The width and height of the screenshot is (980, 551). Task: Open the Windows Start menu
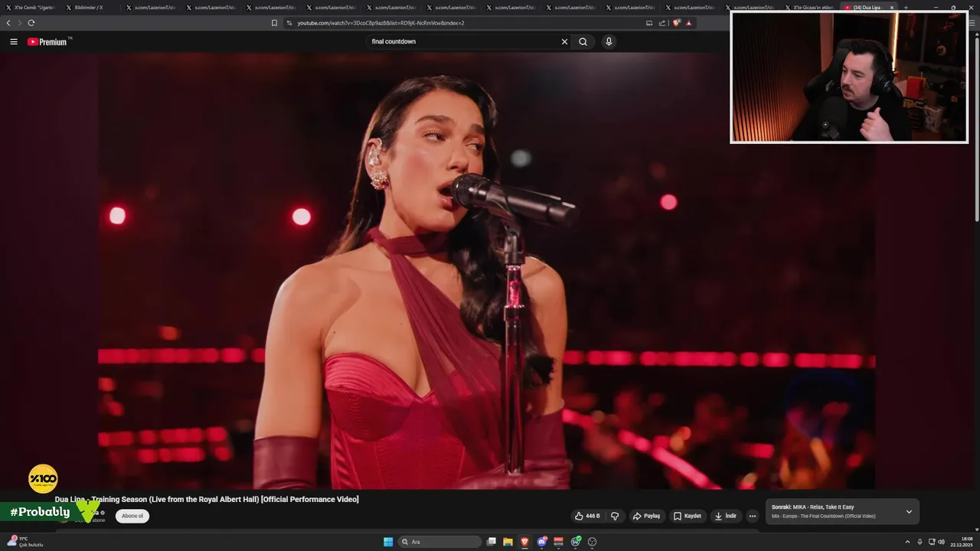[x=388, y=542]
